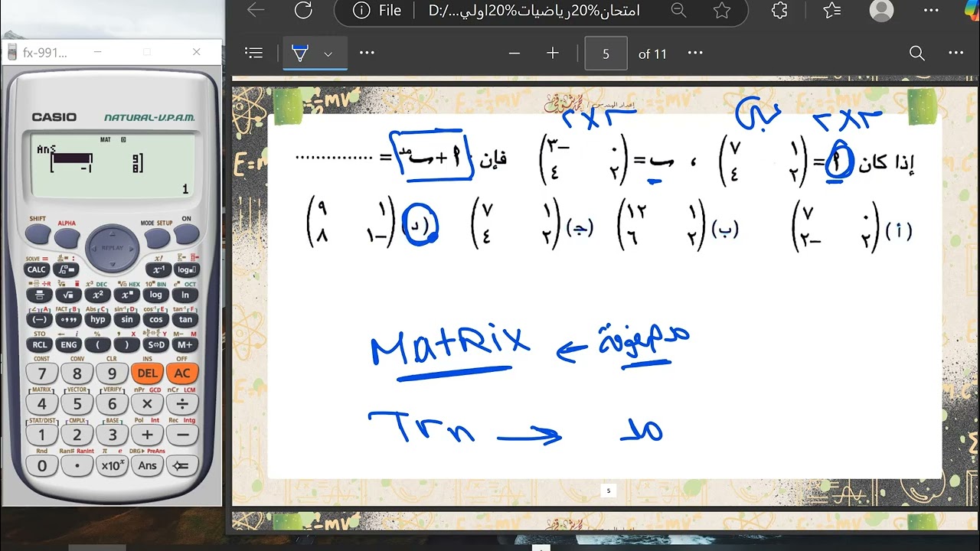Zoom out the PDF with minus button

pos(514,53)
